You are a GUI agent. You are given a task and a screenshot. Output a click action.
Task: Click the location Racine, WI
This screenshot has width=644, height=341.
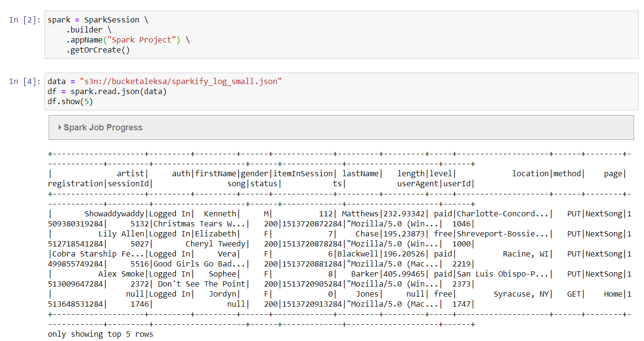pyautogui.click(x=526, y=254)
